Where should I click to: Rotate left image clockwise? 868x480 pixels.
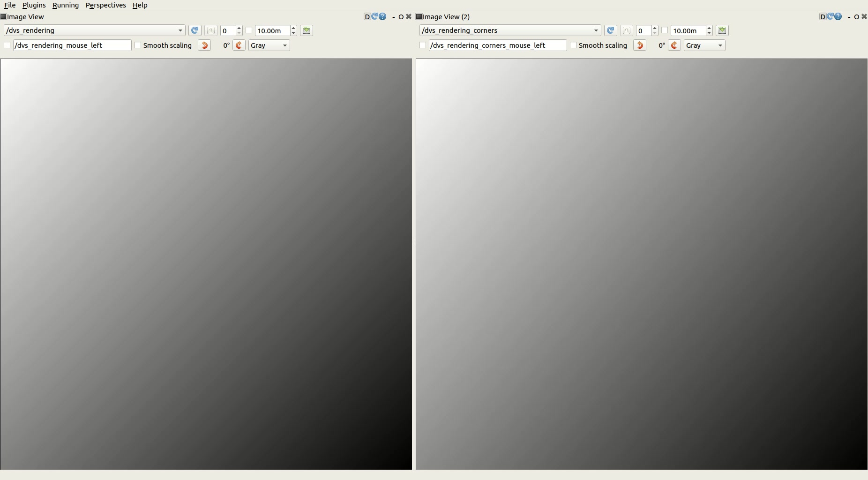[239, 45]
